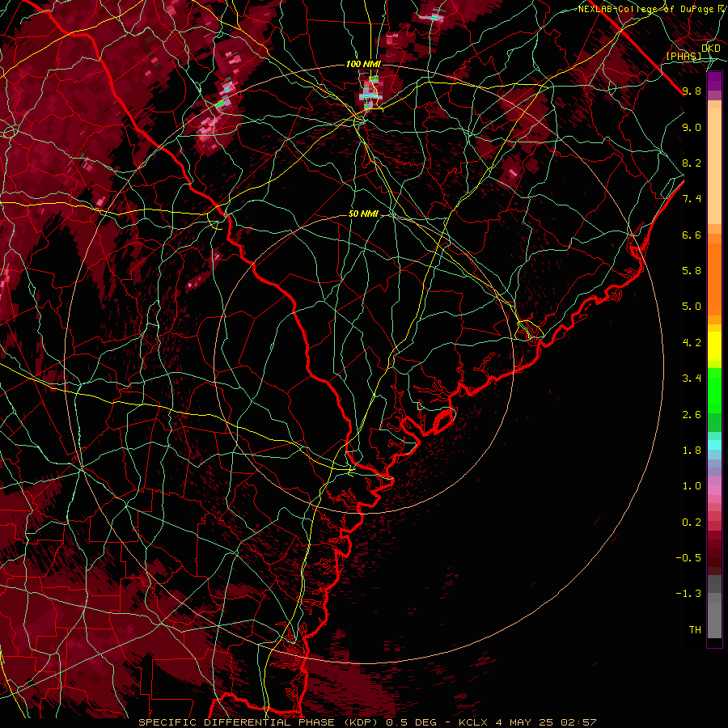Click the 3.4 legend value

coord(692,379)
